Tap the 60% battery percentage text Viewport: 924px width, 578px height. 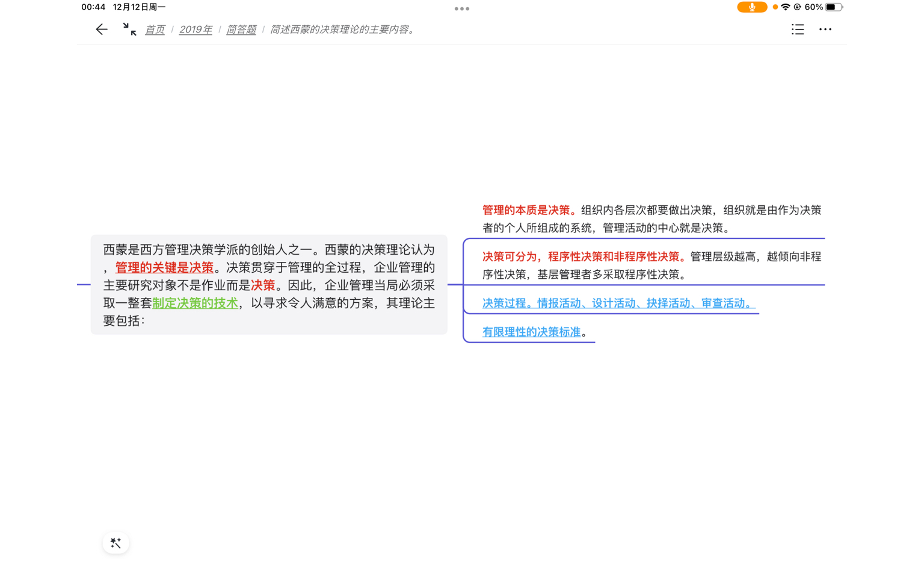coord(813,7)
